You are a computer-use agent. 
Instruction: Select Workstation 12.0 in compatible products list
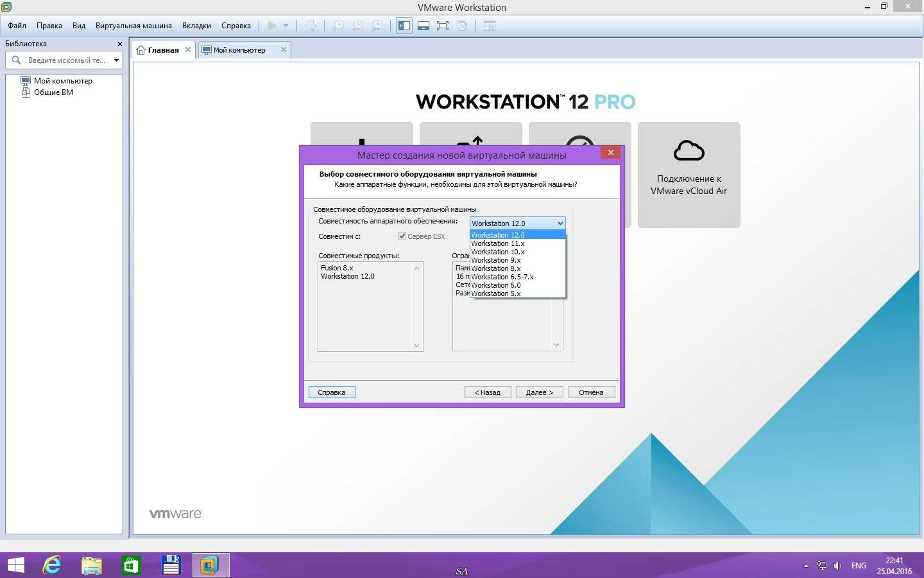tap(348, 276)
